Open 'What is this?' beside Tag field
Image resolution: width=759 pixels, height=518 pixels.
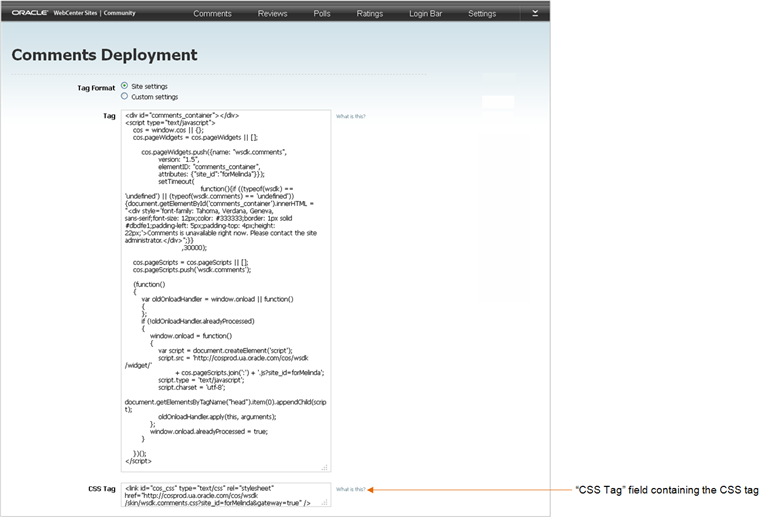(x=350, y=116)
